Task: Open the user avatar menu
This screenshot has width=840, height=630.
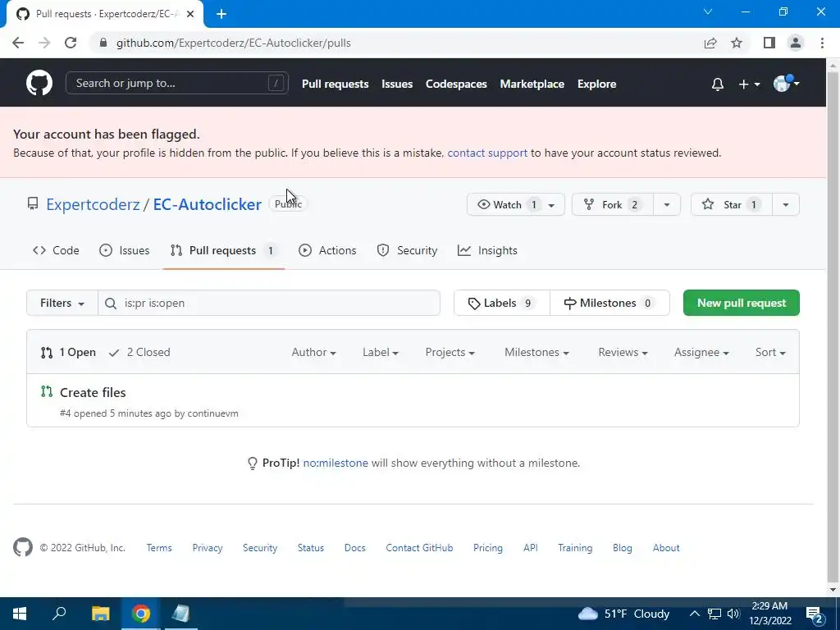Action: coord(786,84)
